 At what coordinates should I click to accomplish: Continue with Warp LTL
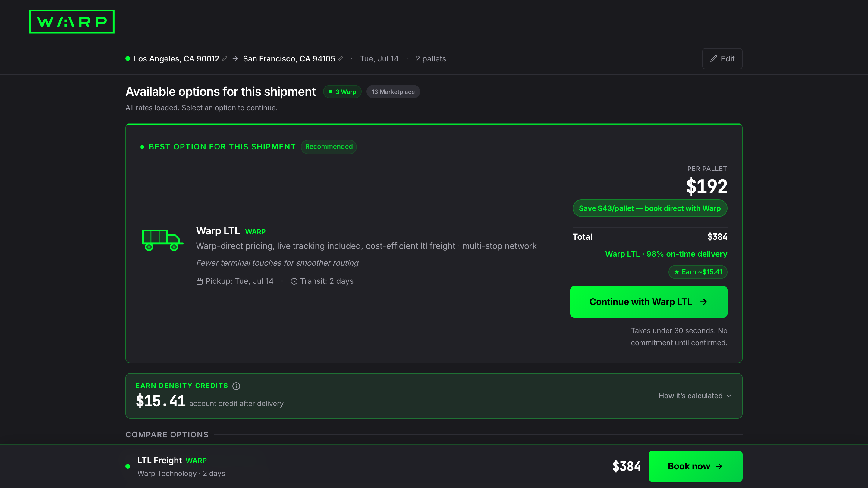(x=649, y=302)
